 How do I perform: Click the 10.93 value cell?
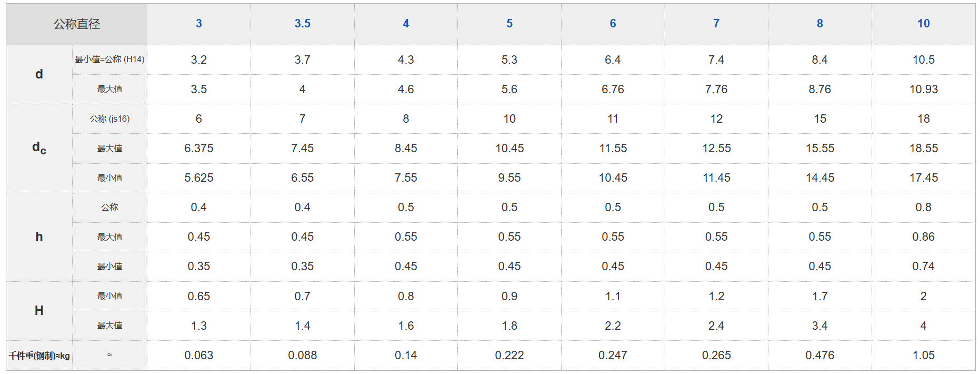pos(923,90)
